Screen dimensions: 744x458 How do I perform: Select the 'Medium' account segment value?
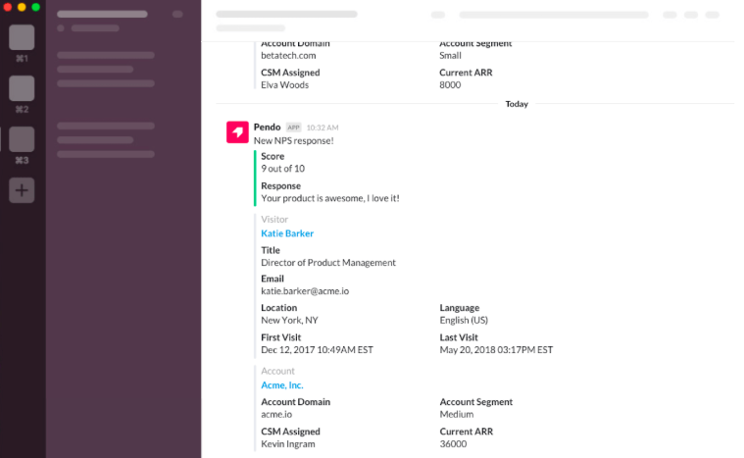(x=456, y=414)
